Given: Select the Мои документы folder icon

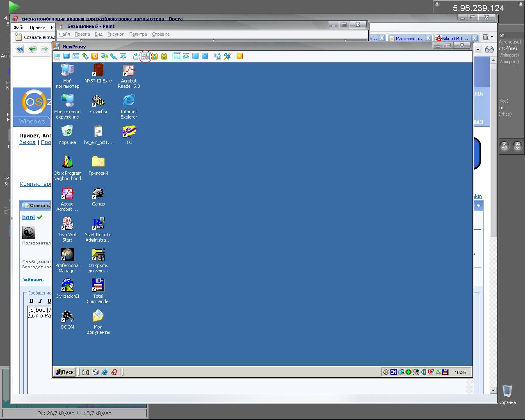Looking at the screenshot, I should 98,322.
